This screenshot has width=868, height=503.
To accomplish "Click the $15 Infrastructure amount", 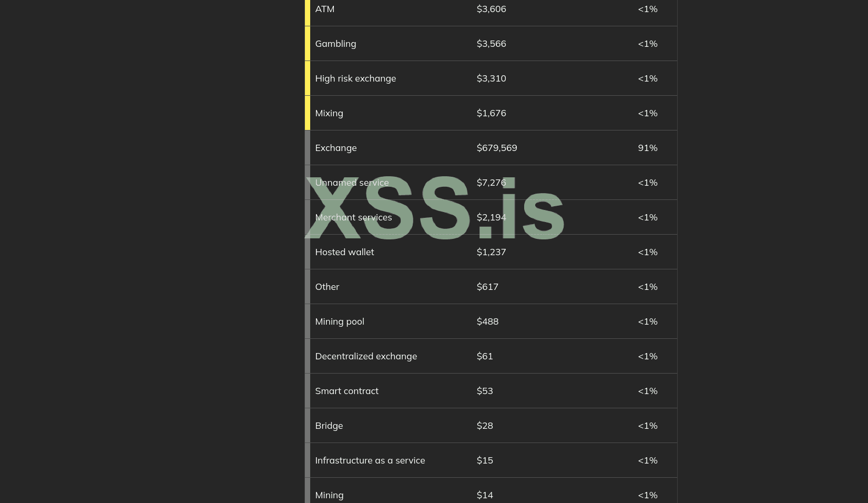I will click(485, 460).
